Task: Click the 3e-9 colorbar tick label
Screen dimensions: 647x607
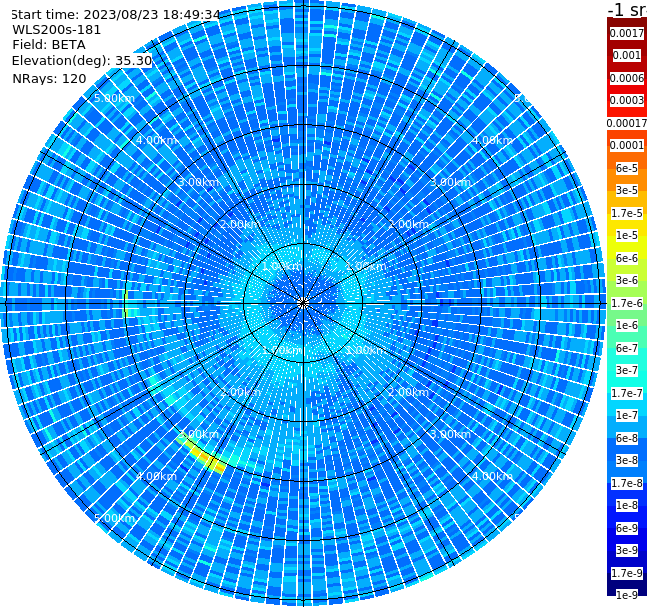Action: tap(627, 550)
